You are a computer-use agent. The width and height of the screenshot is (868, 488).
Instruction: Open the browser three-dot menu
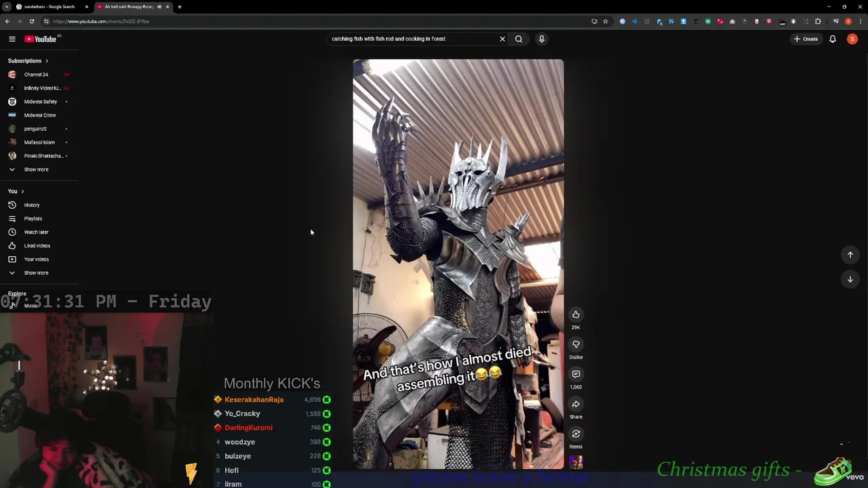[x=861, y=21]
